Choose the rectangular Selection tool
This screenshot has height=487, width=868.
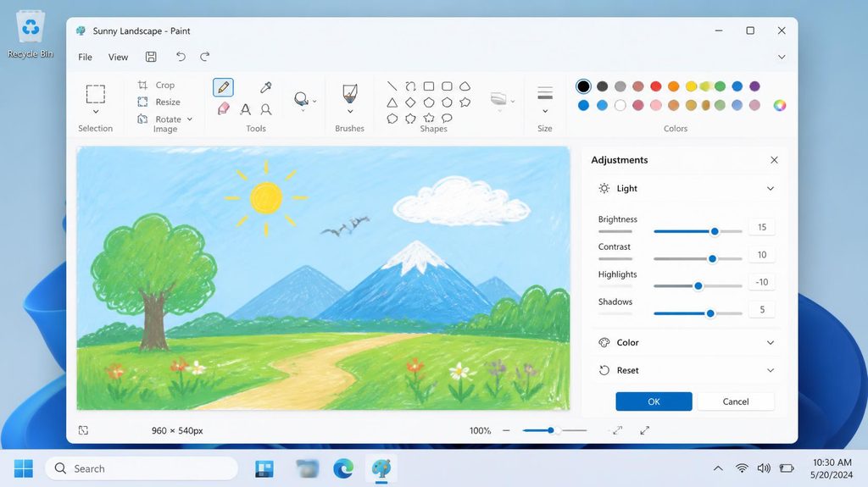pyautogui.click(x=95, y=94)
